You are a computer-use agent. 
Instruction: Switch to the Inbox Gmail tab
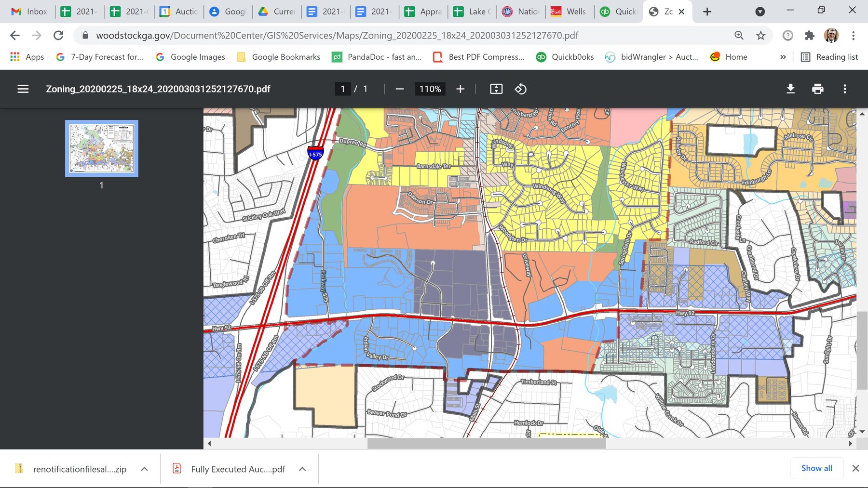(29, 12)
